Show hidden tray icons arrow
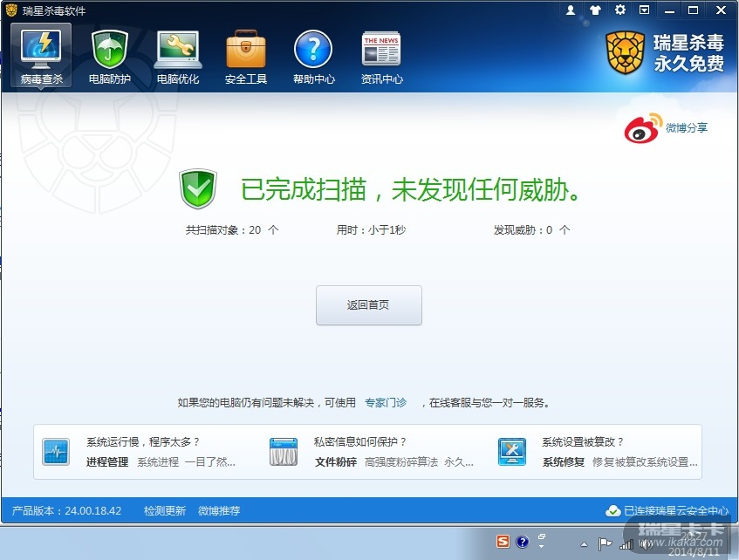The height and width of the screenshot is (560, 739). pyautogui.click(x=584, y=544)
